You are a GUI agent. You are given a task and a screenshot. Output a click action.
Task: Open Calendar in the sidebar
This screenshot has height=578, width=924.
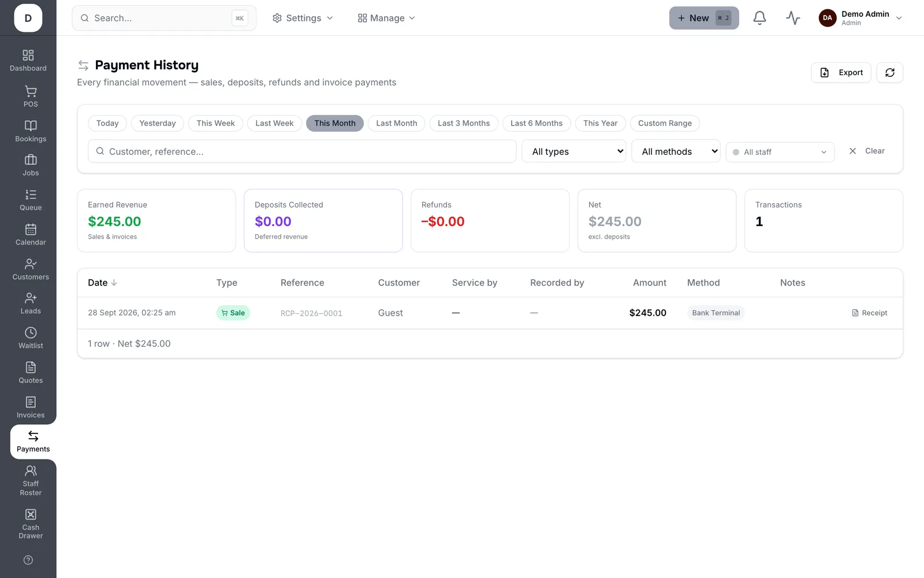pyautogui.click(x=31, y=235)
